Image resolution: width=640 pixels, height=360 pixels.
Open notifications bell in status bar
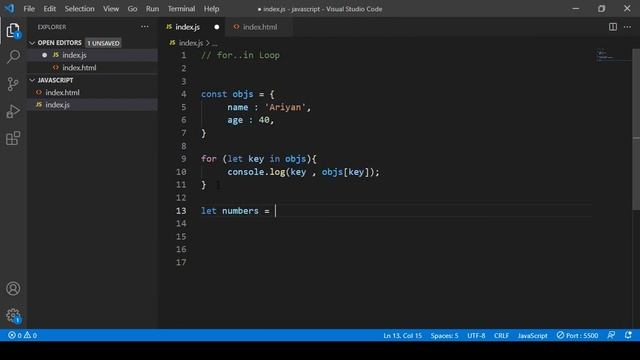click(x=628, y=335)
